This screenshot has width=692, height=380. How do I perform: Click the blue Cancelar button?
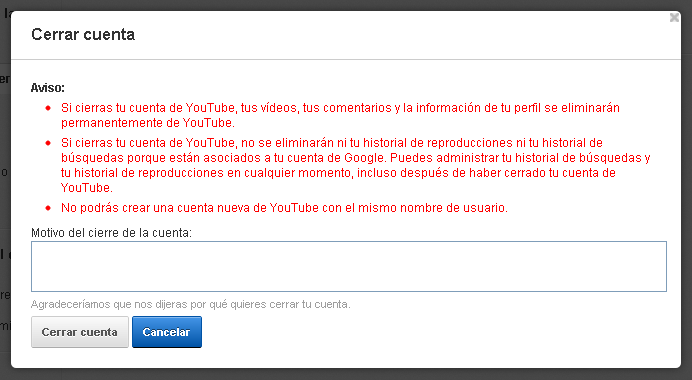point(167,332)
